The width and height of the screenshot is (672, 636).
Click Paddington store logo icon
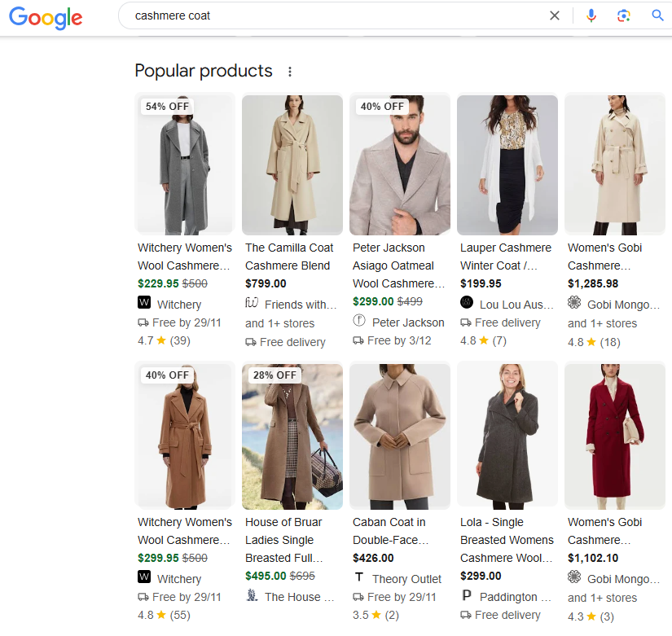click(467, 594)
